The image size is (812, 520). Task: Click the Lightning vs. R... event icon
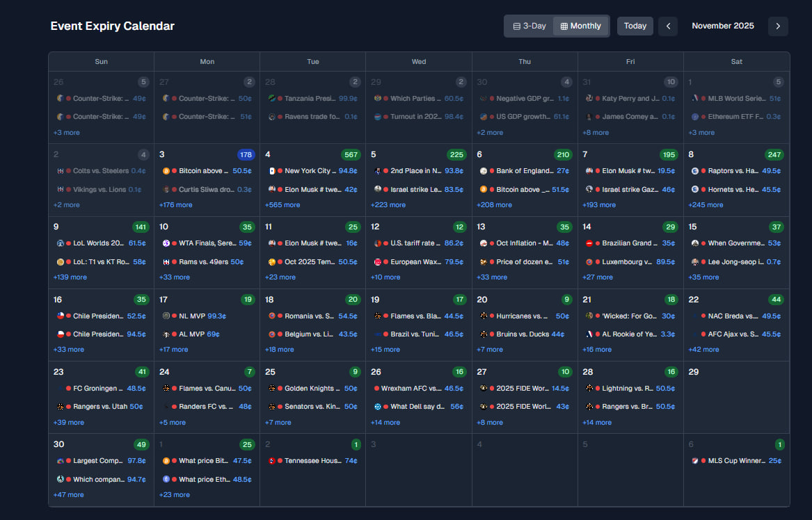tap(589, 388)
